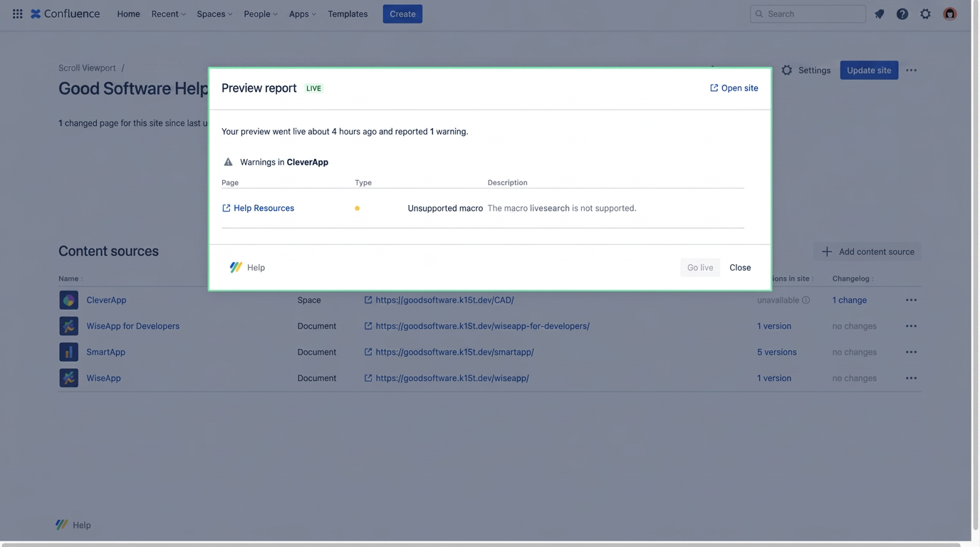Open more actions for the CleverApp row

(x=912, y=300)
